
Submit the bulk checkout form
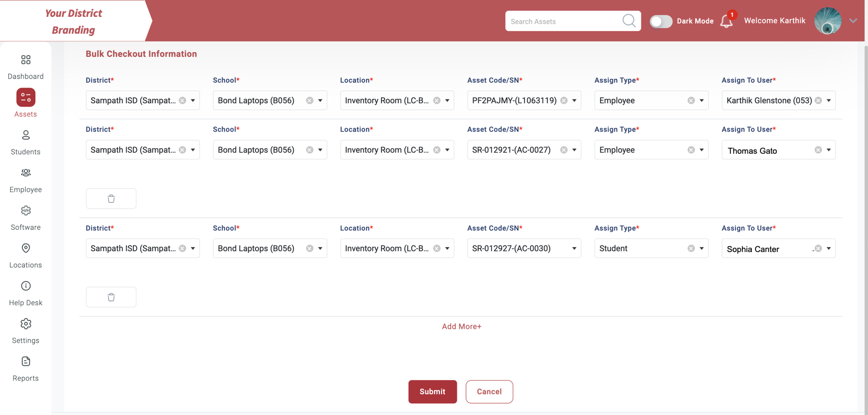[432, 392]
